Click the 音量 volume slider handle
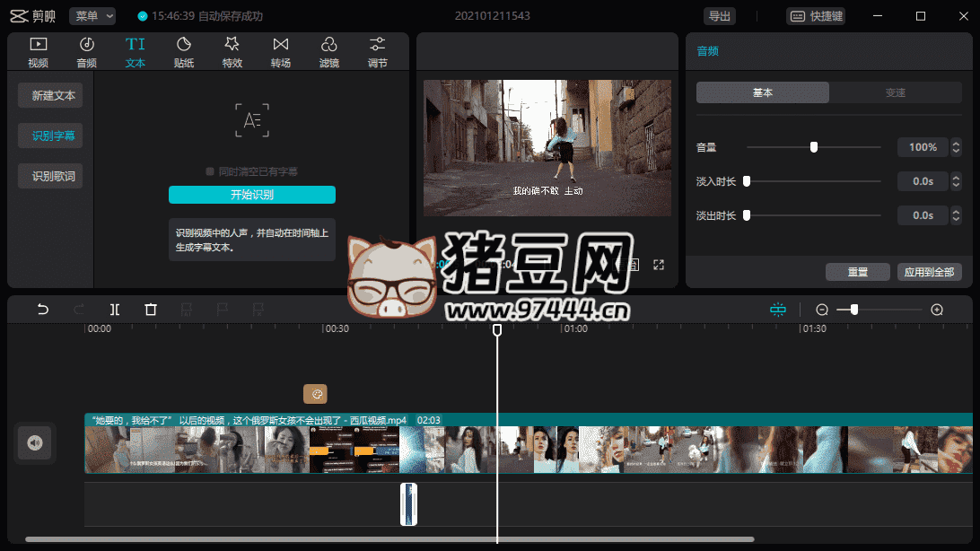This screenshot has width=980, height=551. [814, 147]
